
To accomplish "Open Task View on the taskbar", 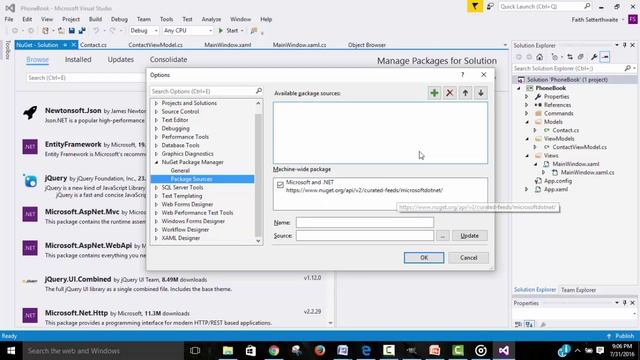I will pyautogui.click(x=195, y=351).
